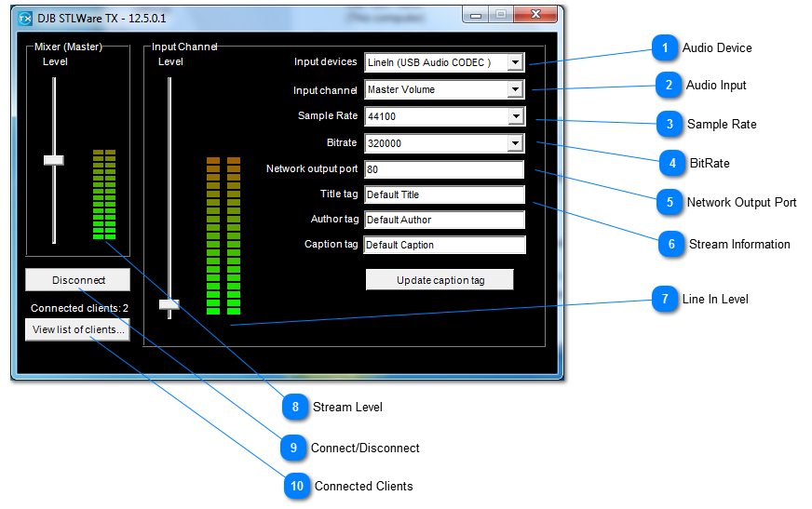Open the Input devices dropdown

[x=514, y=63]
